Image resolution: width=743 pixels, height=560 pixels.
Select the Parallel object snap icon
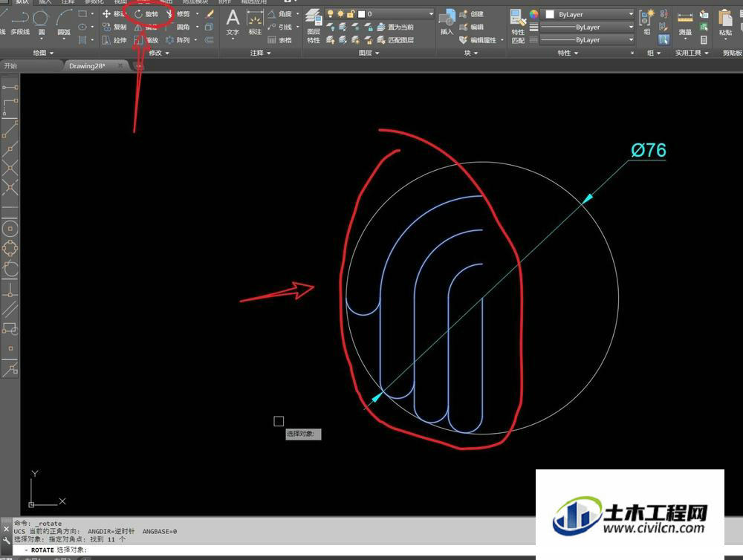(10, 309)
